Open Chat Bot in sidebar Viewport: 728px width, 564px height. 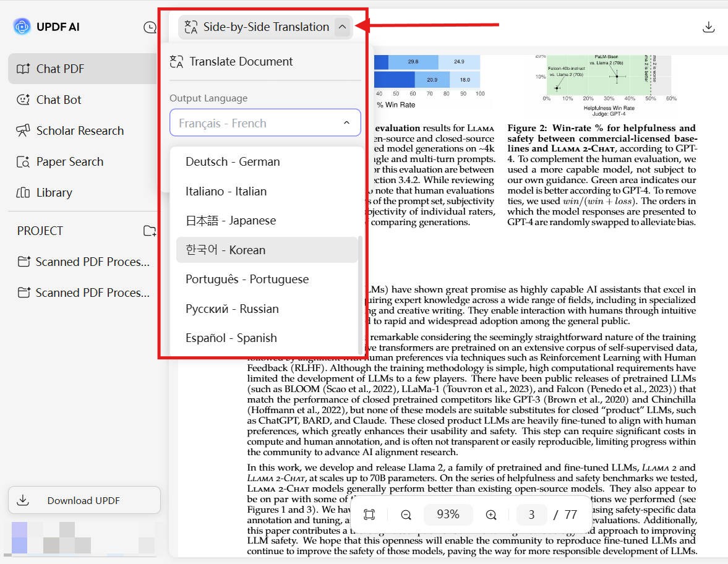(83, 100)
